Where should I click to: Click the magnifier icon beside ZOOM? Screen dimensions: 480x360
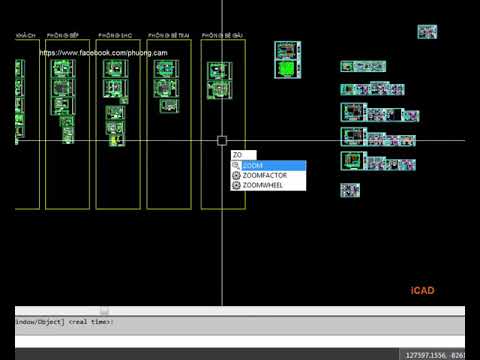coord(236,165)
